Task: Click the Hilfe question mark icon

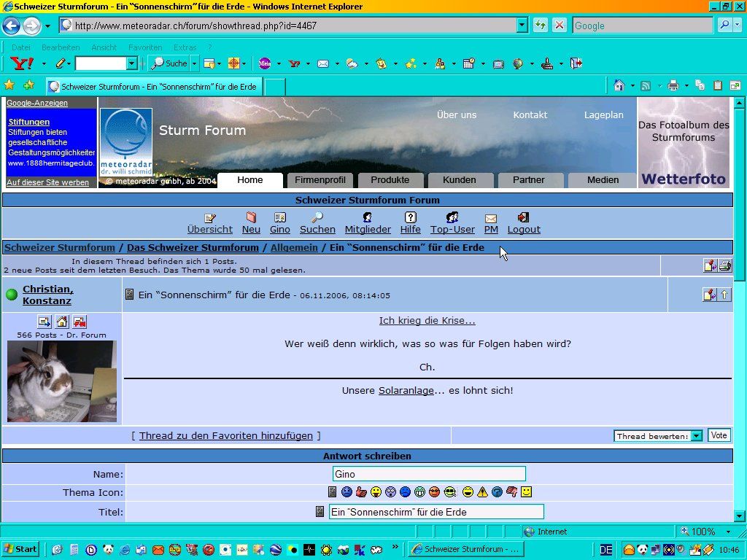Action: [410, 217]
